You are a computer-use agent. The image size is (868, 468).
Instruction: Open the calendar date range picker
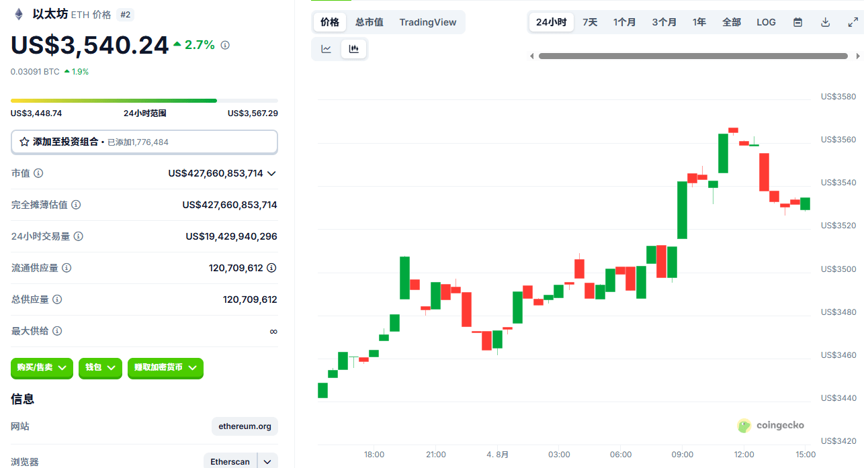click(x=797, y=22)
